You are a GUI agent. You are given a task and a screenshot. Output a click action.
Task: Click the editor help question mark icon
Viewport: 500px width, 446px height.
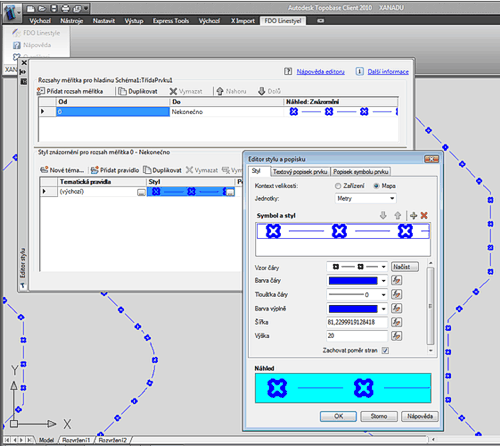288,71
